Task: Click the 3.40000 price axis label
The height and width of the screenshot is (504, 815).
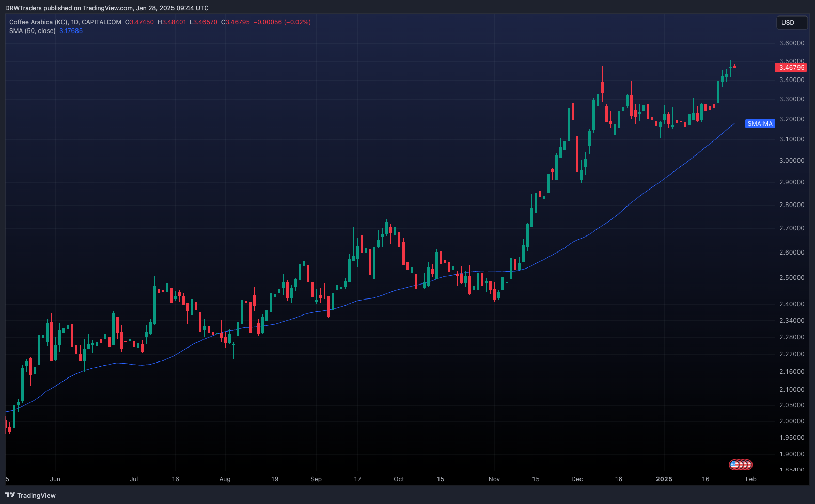Action: (792, 80)
